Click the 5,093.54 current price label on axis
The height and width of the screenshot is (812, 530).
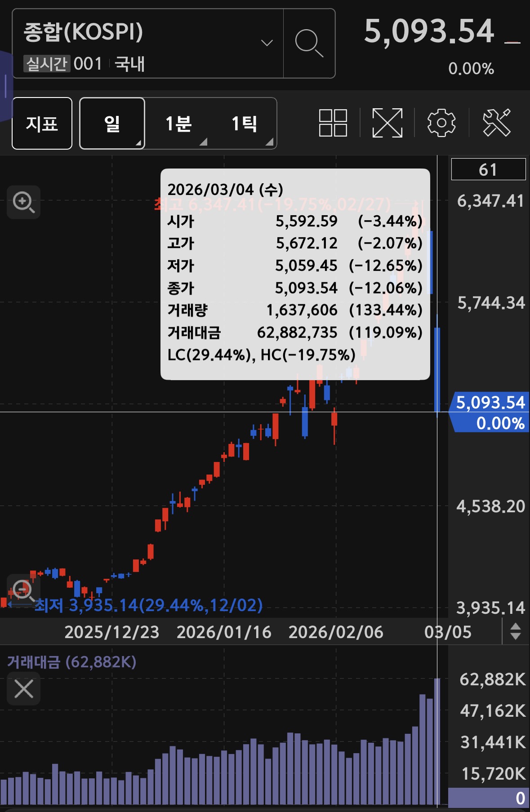pyautogui.click(x=490, y=412)
